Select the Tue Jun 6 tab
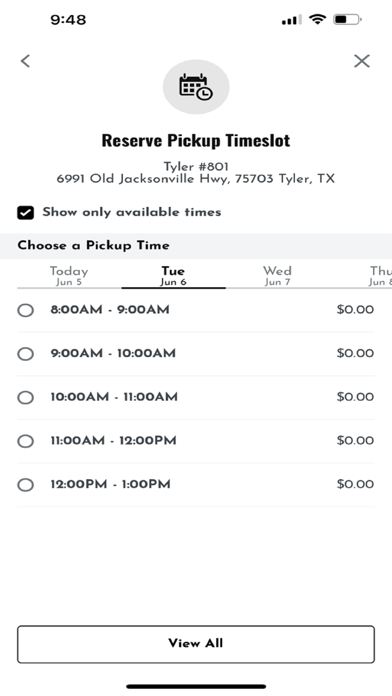392x696 pixels. point(173,276)
